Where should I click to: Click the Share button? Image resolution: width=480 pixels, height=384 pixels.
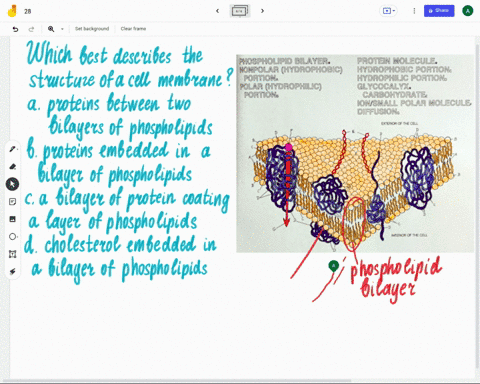pyautogui.click(x=439, y=11)
